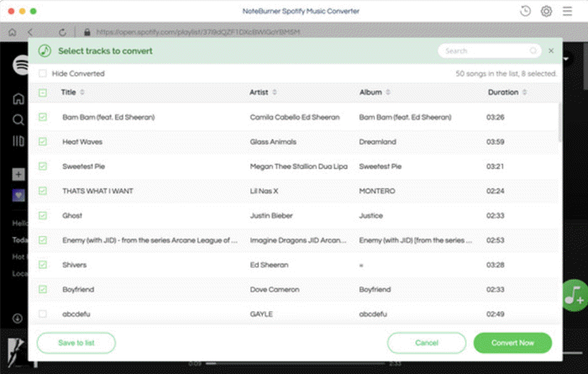
Task: Click Convert Now button
Action: point(512,343)
